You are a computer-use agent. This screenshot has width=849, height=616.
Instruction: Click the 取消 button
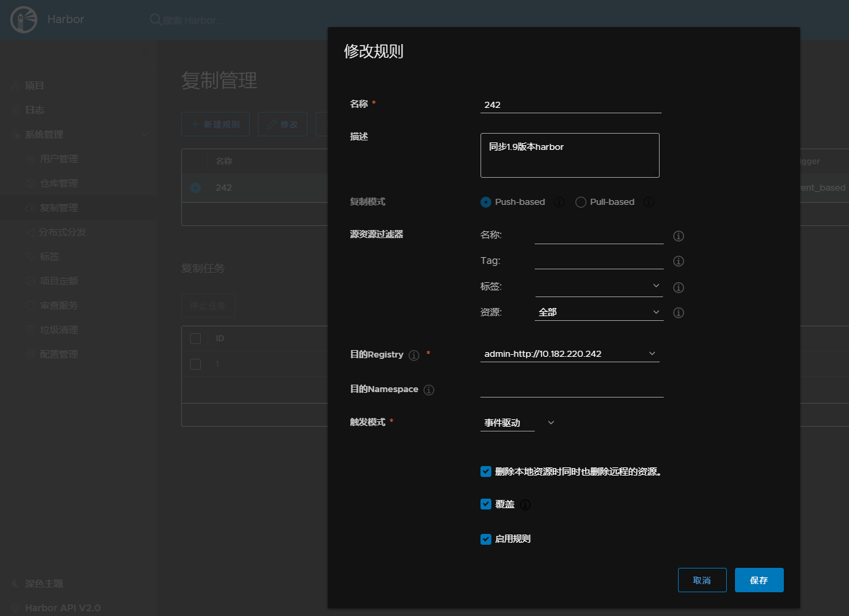coord(702,580)
